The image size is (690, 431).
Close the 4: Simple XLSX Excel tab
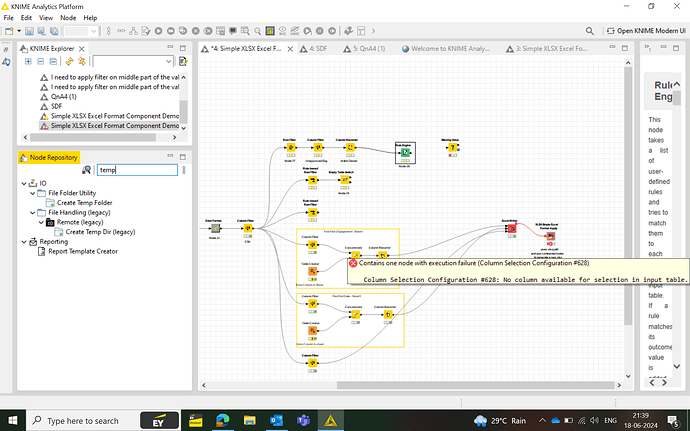click(x=290, y=49)
